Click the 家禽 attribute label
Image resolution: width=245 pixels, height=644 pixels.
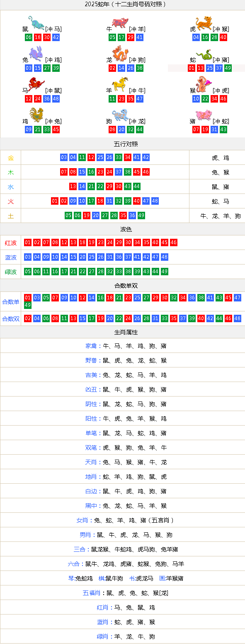pos(91,346)
